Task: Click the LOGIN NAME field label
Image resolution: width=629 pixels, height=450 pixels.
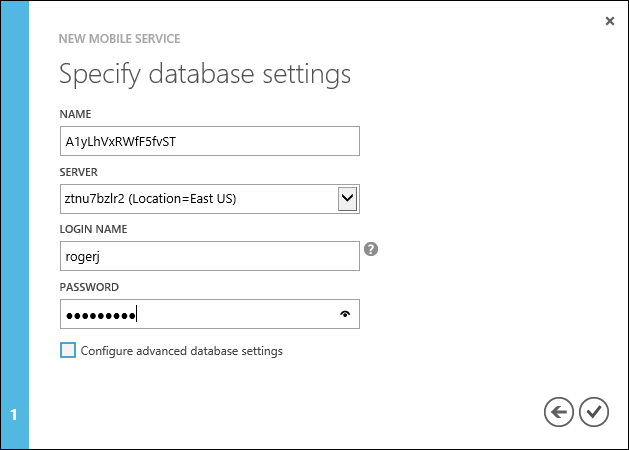Action: click(94, 229)
